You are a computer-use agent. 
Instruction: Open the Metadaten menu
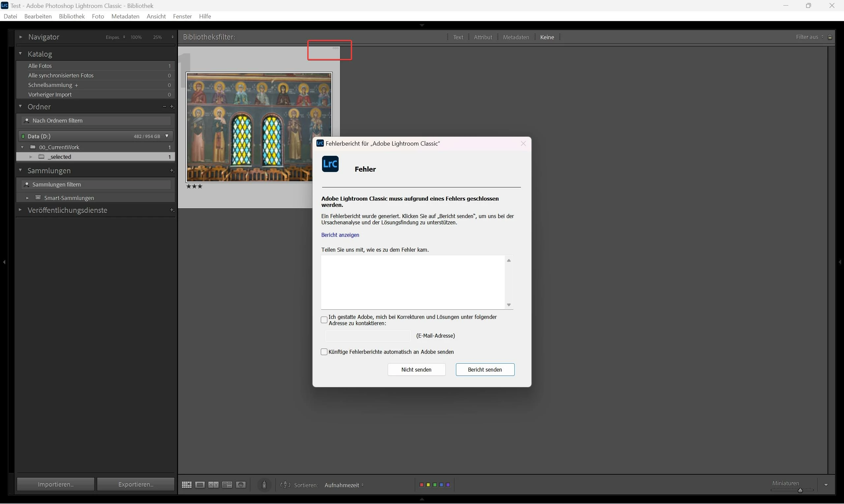click(125, 16)
